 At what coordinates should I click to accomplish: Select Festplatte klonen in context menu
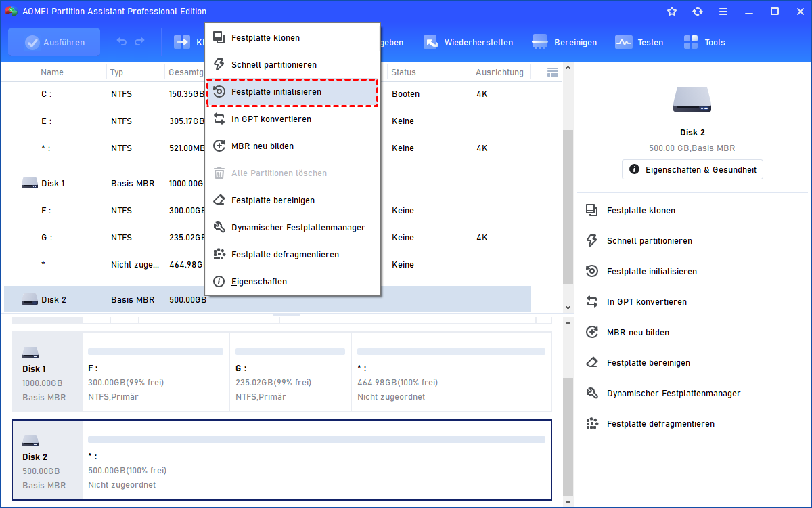click(x=292, y=38)
